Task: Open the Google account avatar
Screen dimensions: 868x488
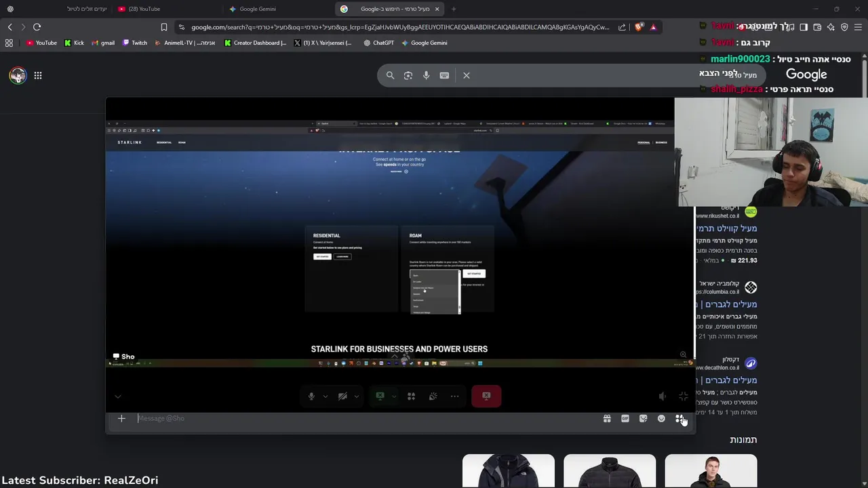Action: click(18, 75)
